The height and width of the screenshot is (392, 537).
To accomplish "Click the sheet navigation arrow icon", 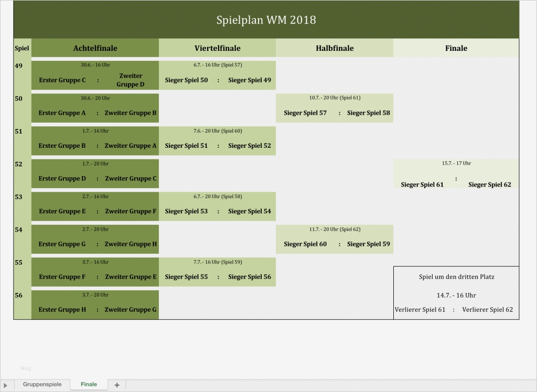I will [6, 384].
